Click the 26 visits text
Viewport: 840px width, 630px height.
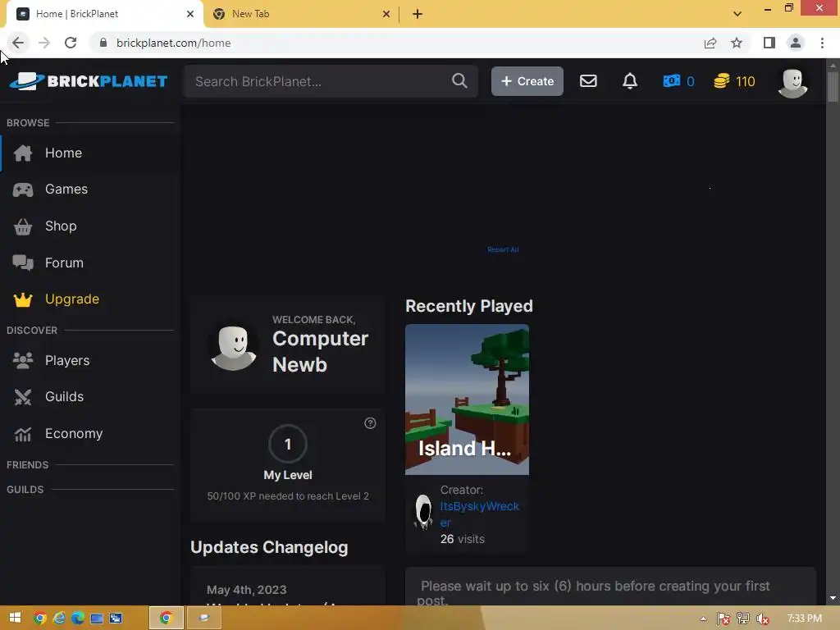(463, 539)
